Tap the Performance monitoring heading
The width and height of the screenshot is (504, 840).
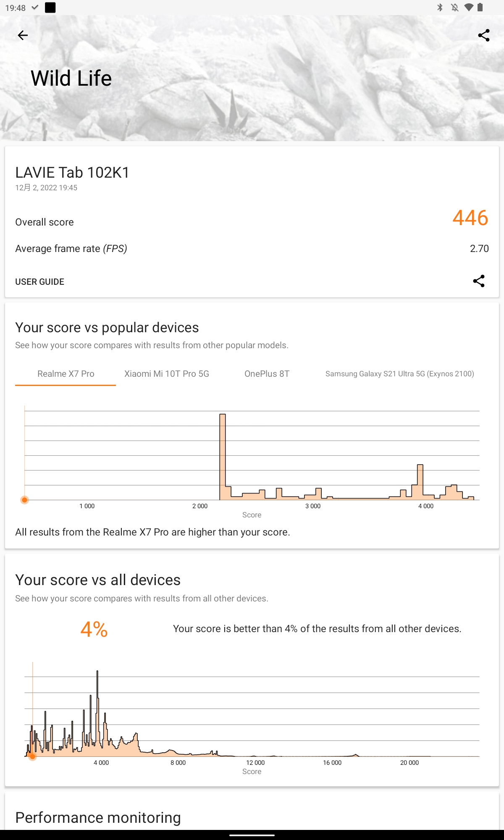point(98,817)
